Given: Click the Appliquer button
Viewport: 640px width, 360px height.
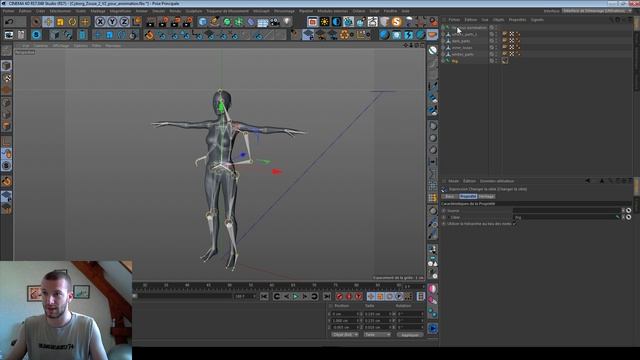Looking at the screenshot, I should (410, 335).
